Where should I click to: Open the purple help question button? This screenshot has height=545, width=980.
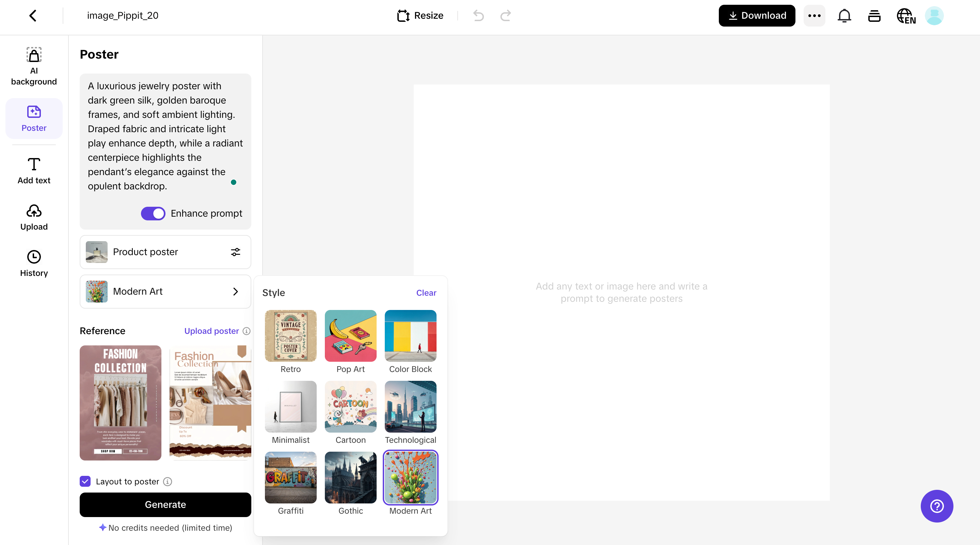coord(937,506)
